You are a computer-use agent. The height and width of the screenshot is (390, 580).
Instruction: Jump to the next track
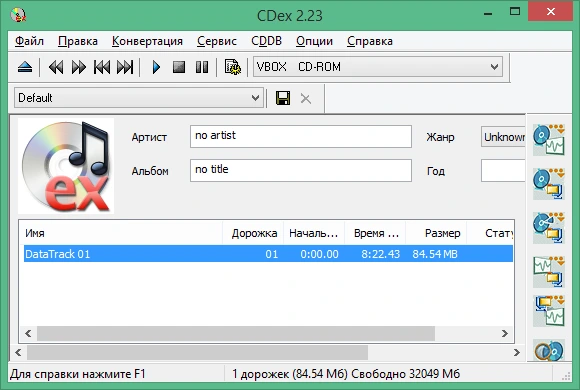125,67
